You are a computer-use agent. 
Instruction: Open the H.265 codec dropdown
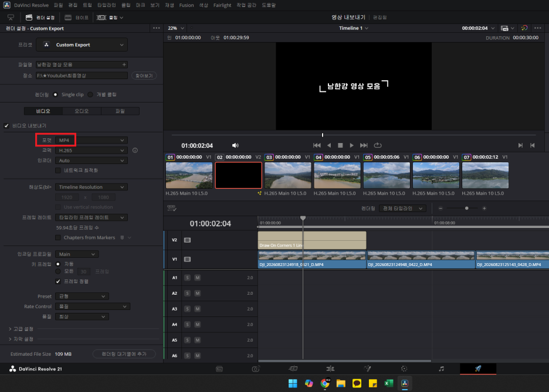91,151
